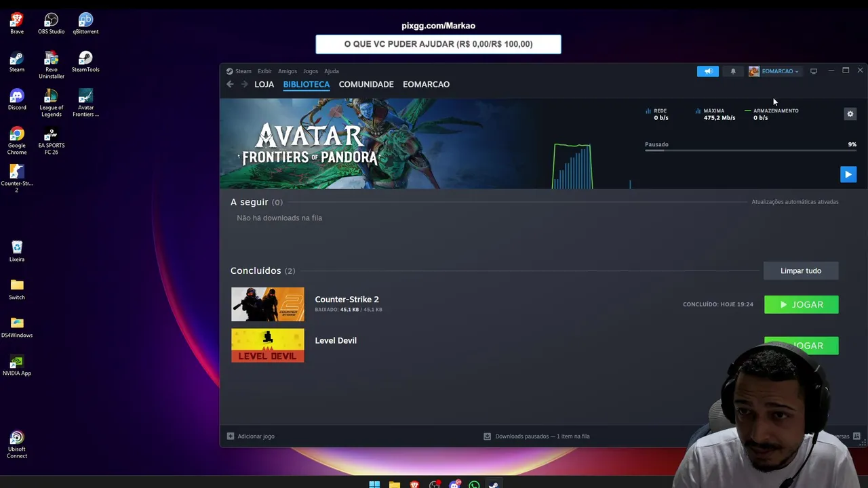The width and height of the screenshot is (868, 488).
Task: Open EA SPORTS FC 26 shortcut
Action: click(x=52, y=140)
